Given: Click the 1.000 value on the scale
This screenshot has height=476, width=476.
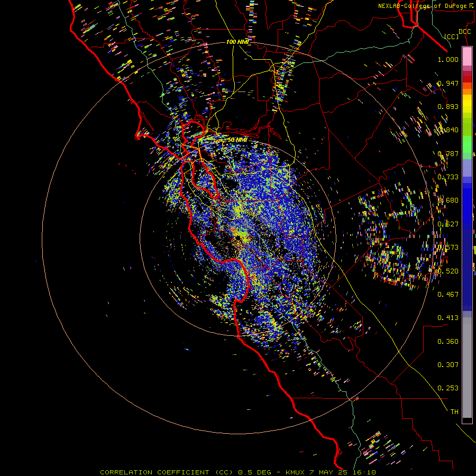Looking at the screenshot, I should point(448,59).
